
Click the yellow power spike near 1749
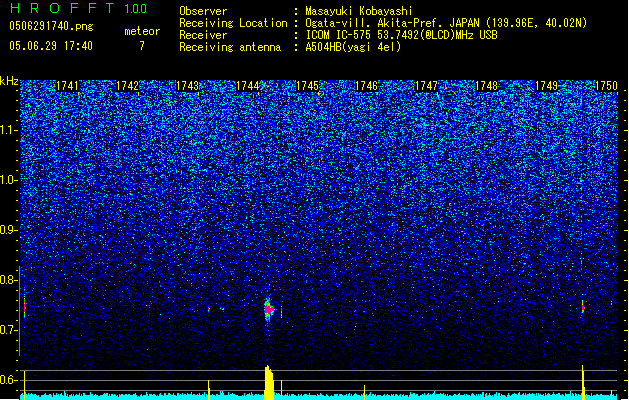[583, 382]
